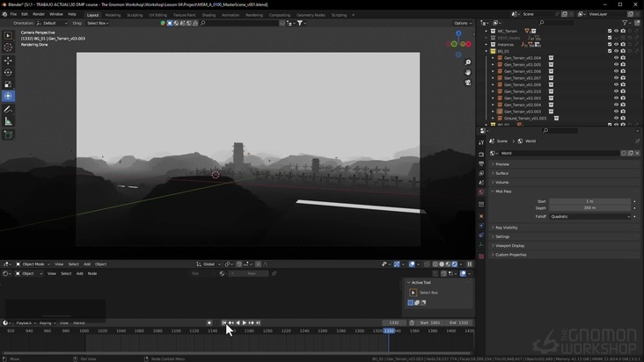Click the Mist Start value field
The image size is (644, 362).
coord(589,201)
